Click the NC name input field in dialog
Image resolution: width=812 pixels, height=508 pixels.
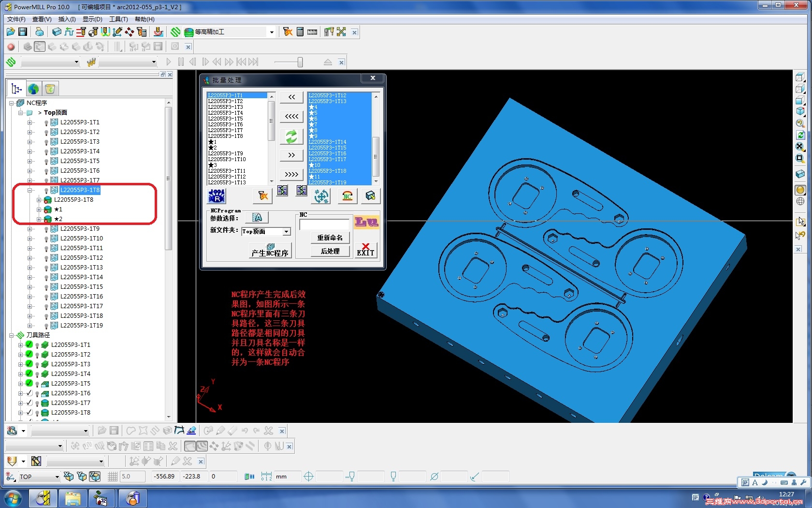(x=324, y=224)
